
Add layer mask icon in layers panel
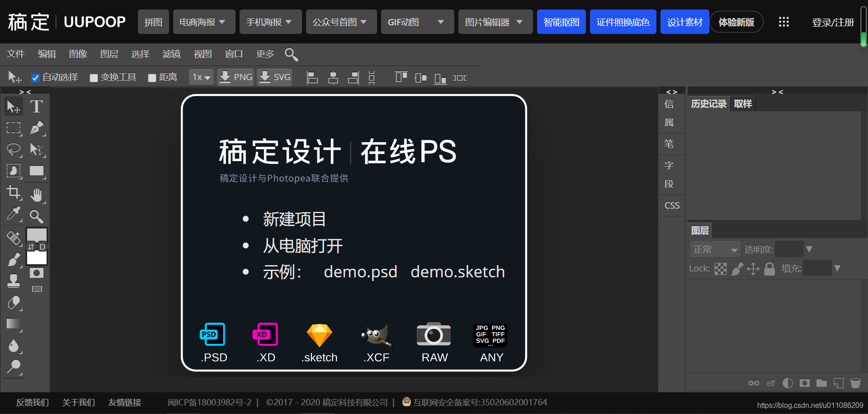click(805, 383)
